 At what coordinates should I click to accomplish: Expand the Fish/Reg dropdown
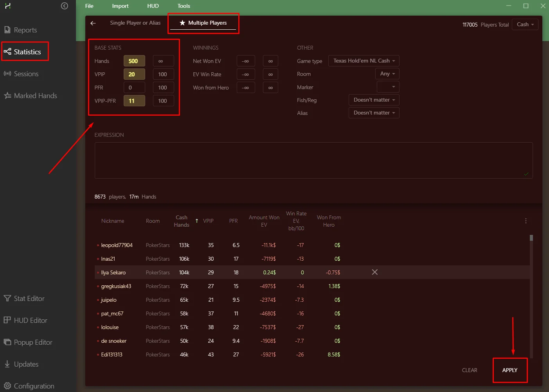point(374,100)
